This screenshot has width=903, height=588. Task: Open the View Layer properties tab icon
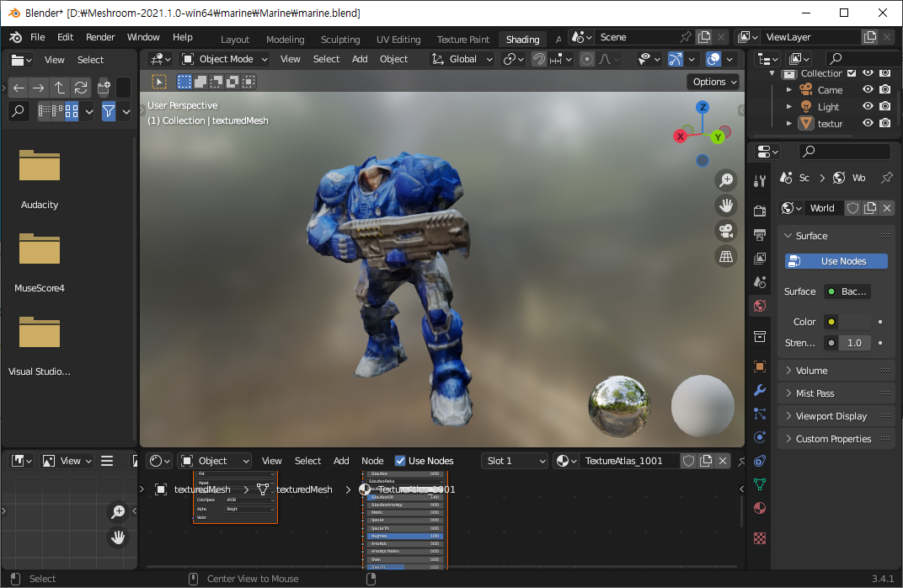click(760, 258)
